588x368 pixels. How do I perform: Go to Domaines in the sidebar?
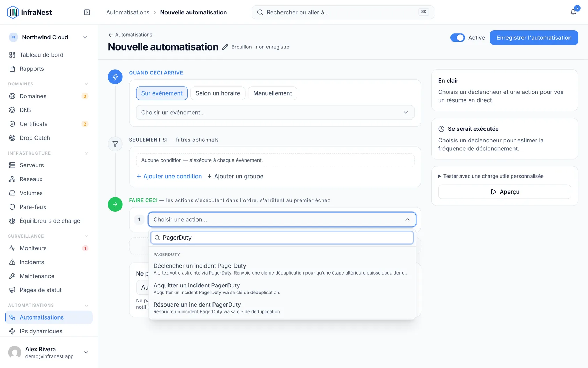pos(49,96)
